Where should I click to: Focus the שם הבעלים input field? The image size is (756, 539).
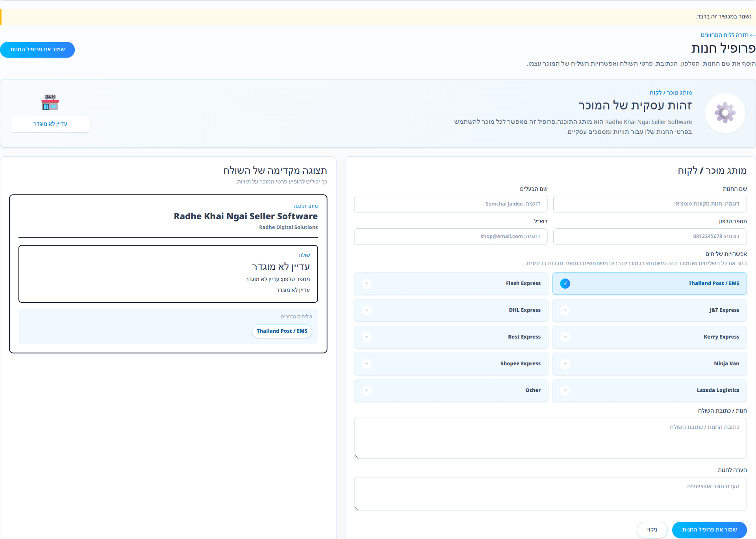coord(450,204)
